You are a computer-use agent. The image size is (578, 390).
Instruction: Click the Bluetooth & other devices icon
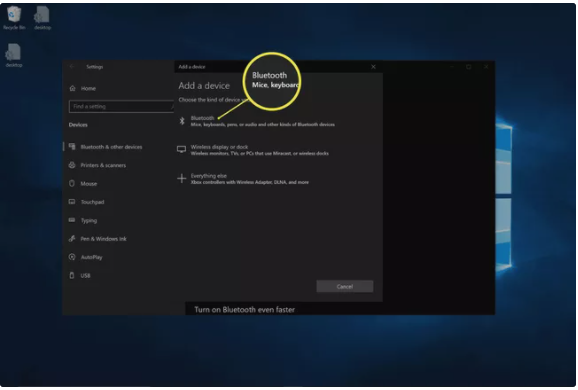[72, 147]
